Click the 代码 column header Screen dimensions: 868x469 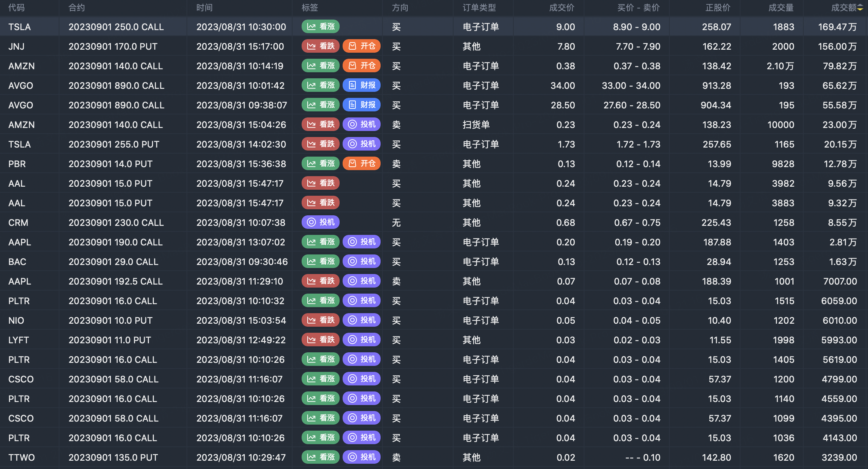pos(17,8)
